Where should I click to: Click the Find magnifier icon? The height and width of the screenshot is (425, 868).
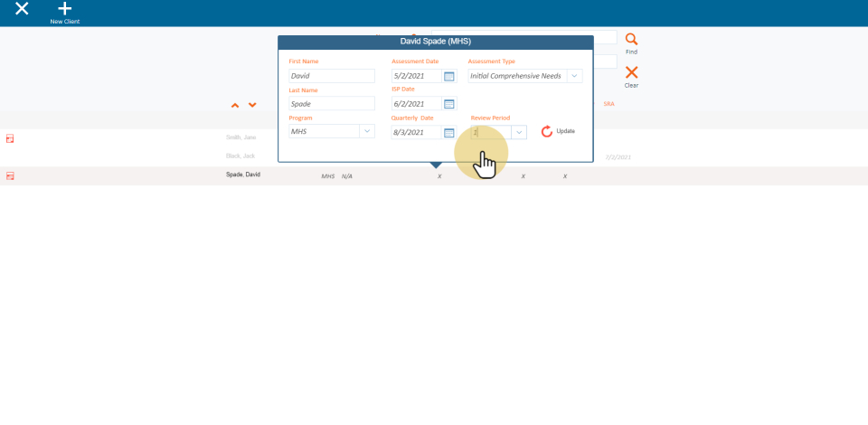click(631, 40)
